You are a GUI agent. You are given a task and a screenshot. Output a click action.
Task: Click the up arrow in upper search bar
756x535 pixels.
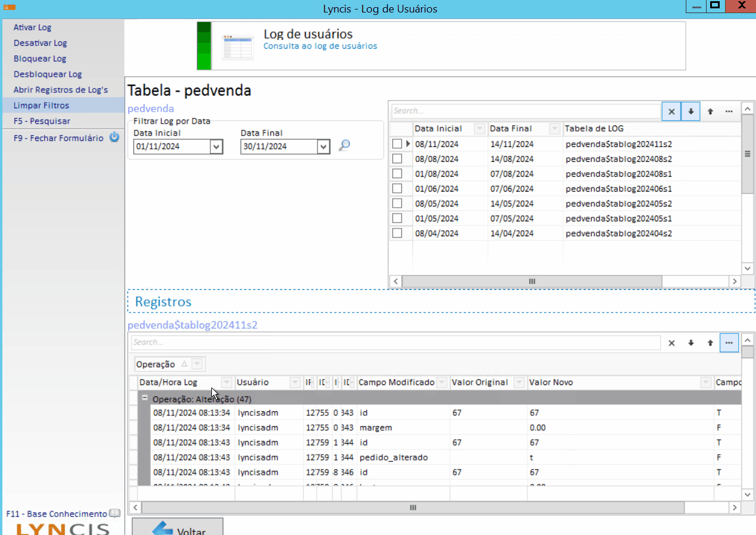coord(710,111)
